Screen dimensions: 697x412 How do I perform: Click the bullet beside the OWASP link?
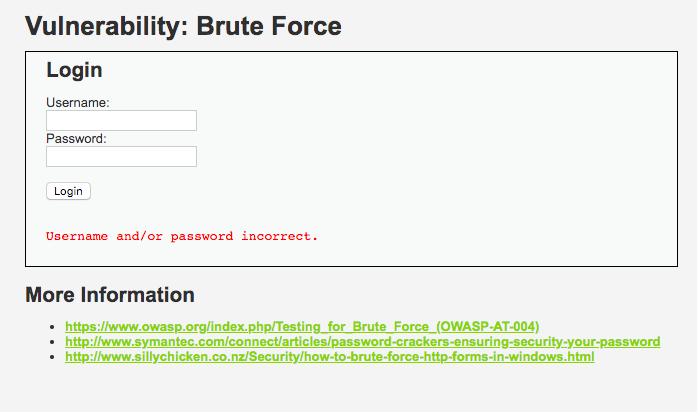[53, 327]
